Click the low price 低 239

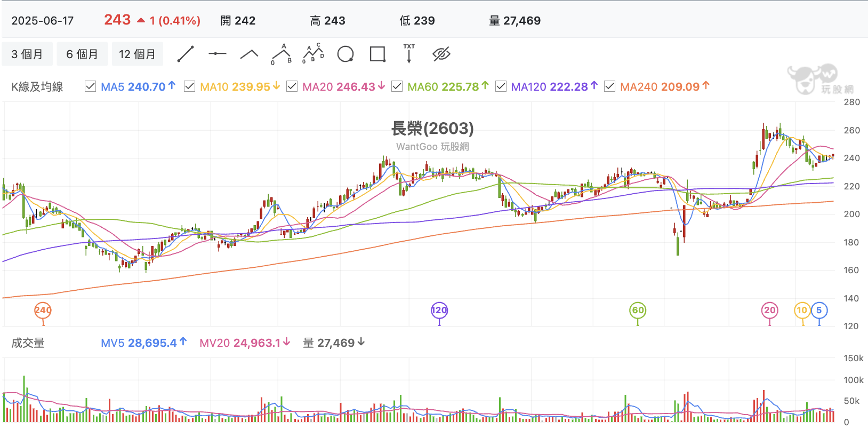(417, 21)
